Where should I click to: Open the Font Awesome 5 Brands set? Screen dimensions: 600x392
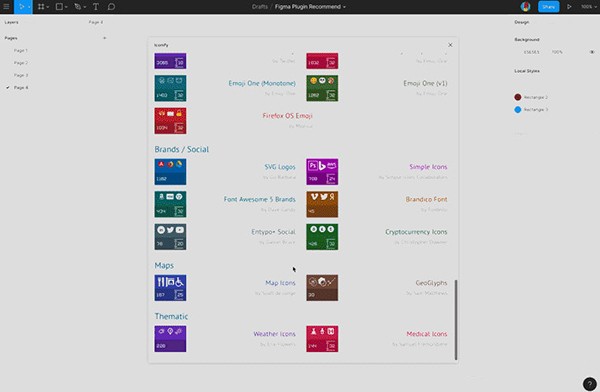click(259, 199)
